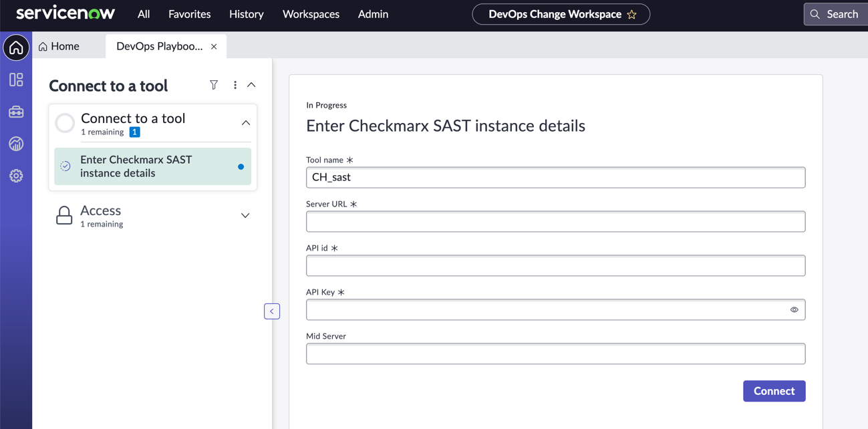Click DevOps Change Workspace pill
868x429 pixels.
tap(561, 14)
